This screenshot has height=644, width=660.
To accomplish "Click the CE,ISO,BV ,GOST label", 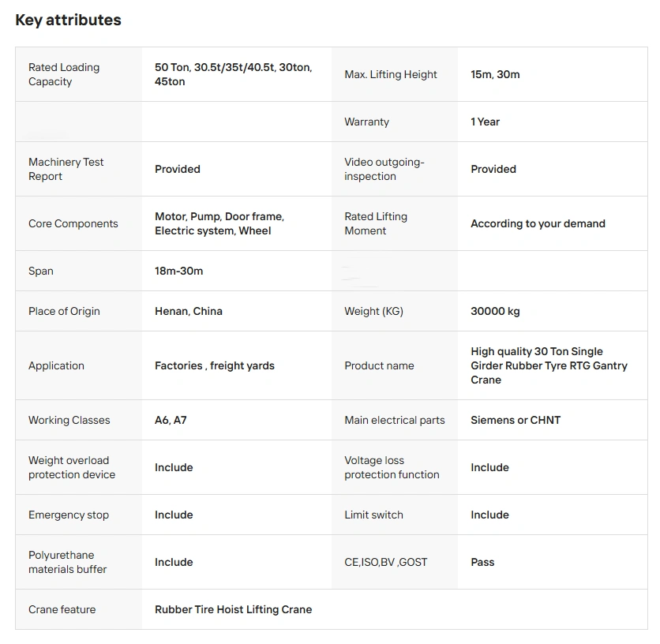I will pyautogui.click(x=385, y=562).
